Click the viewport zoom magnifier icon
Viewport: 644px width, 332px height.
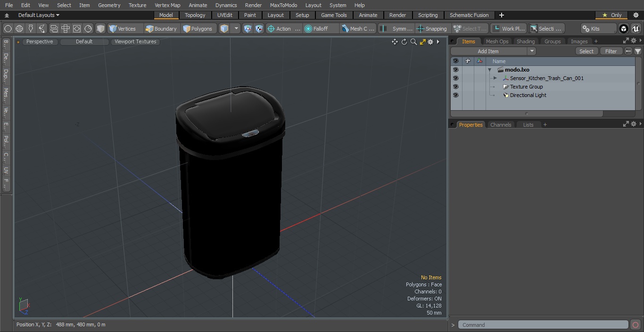point(413,42)
